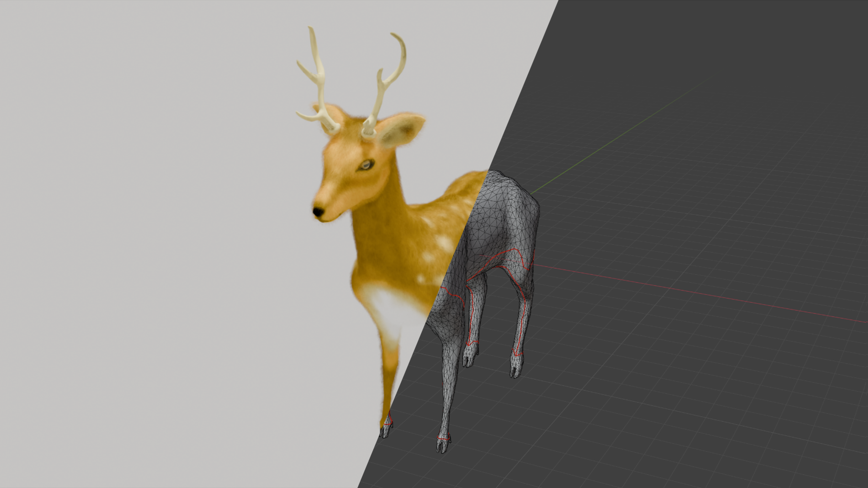Viewport: 868px width, 488px height.
Task: Select the deer's black nose
Action: (x=318, y=211)
